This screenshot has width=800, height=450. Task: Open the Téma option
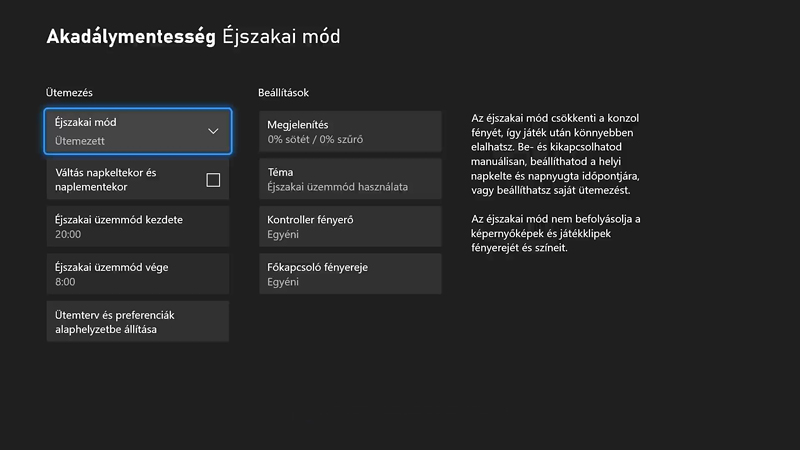pos(349,179)
